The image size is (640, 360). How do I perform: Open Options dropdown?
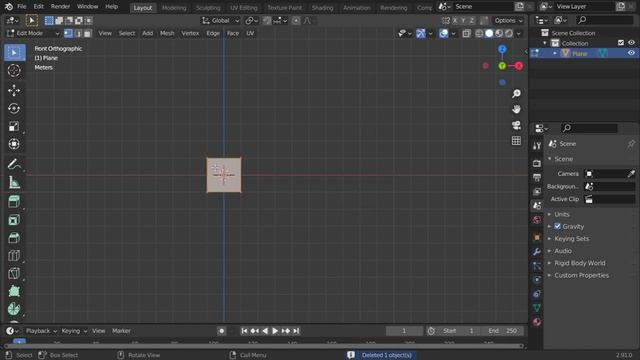(508, 20)
